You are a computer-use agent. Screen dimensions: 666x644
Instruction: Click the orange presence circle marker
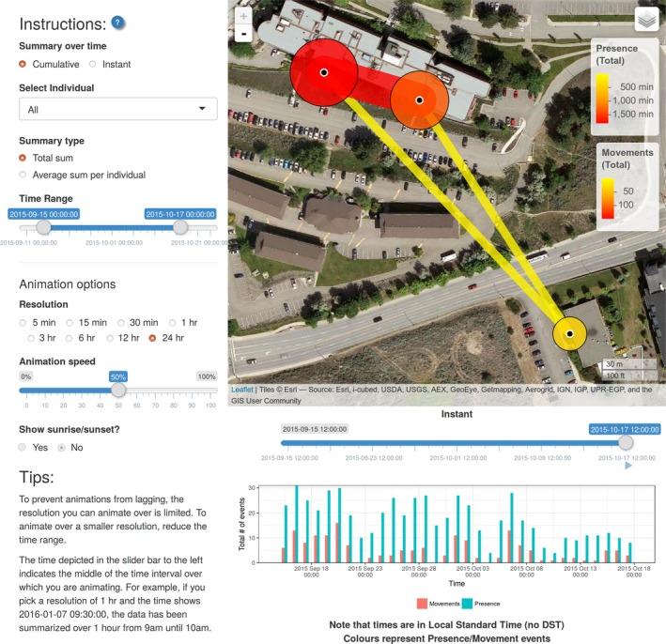(x=420, y=100)
